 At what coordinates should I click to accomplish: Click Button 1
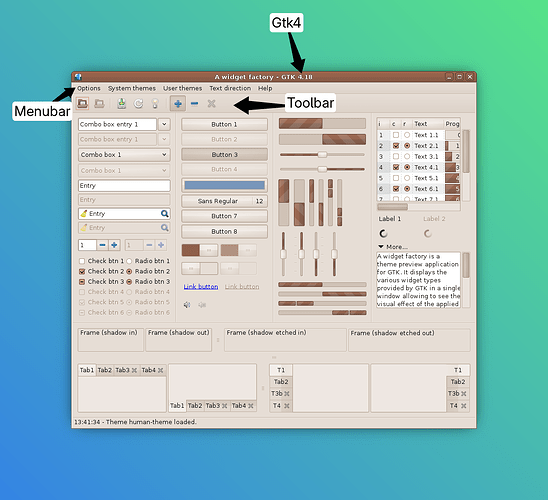[224, 124]
